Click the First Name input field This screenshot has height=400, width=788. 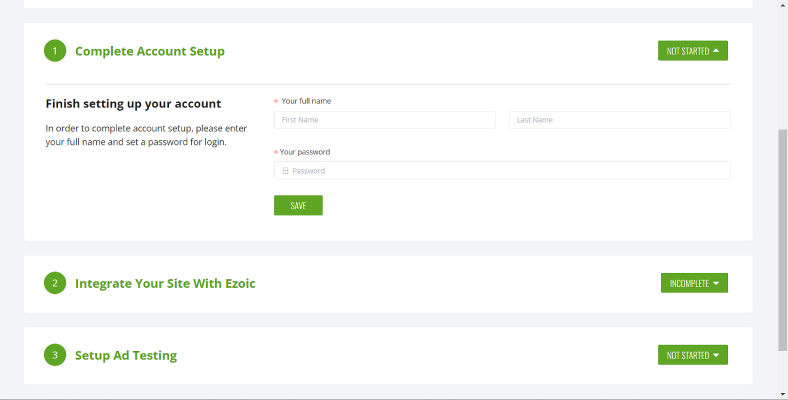click(384, 120)
